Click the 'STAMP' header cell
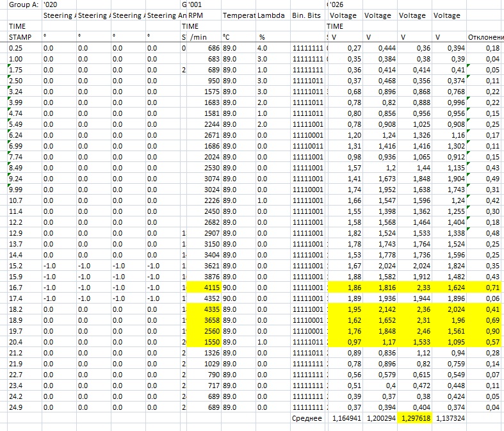 [21, 38]
